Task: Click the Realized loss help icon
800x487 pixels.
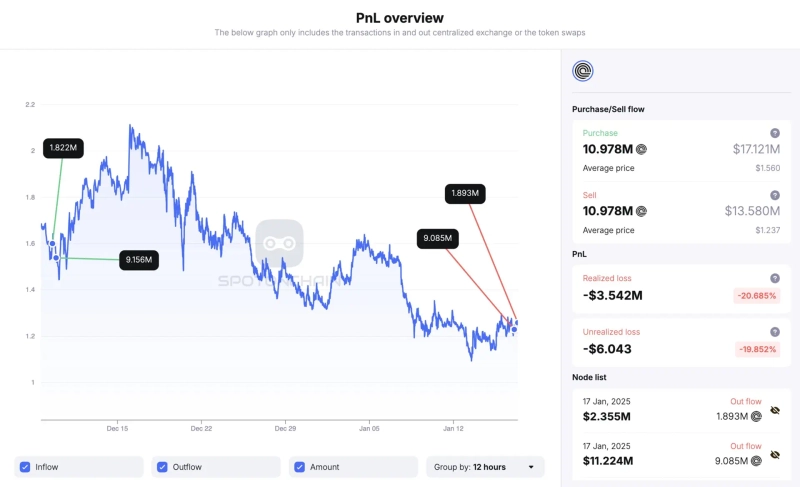Action: click(774, 278)
